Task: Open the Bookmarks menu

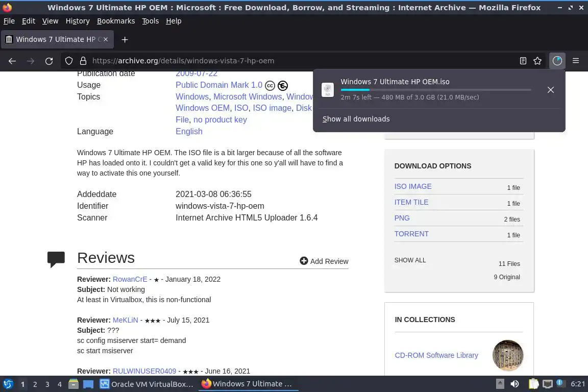Action: pyautogui.click(x=116, y=21)
